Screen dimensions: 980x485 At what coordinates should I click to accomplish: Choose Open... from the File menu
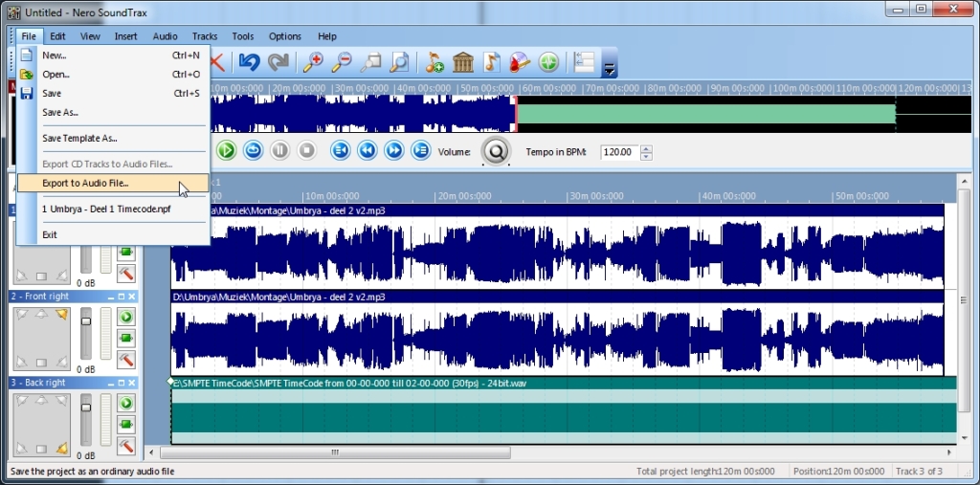point(113,75)
